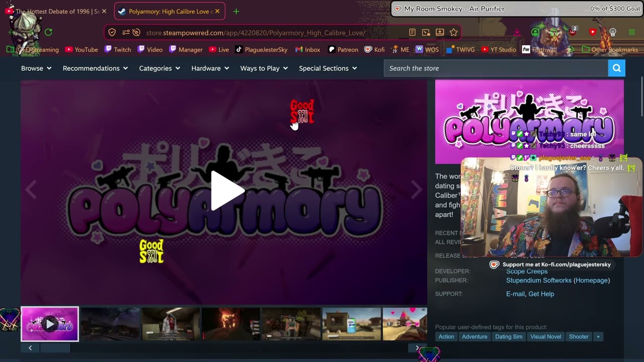Click the downloads arrow icon in the toolbar
Viewport: 644px width, 362px height.
click(x=517, y=32)
